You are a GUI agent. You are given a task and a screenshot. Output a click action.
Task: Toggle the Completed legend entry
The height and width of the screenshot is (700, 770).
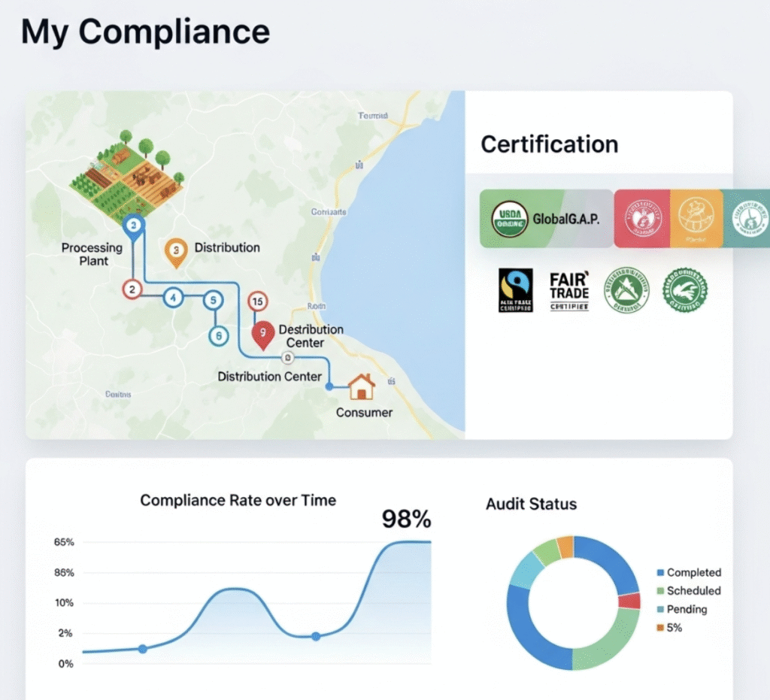(x=688, y=572)
